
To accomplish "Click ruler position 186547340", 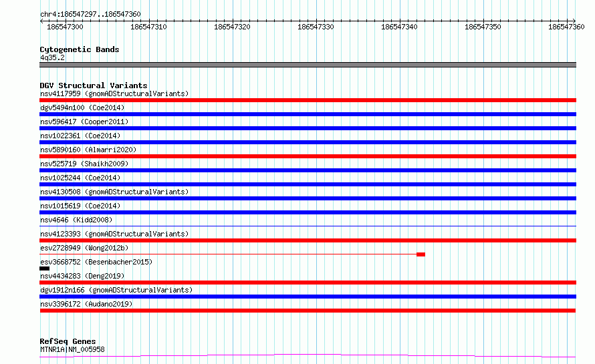I will click(399, 27).
